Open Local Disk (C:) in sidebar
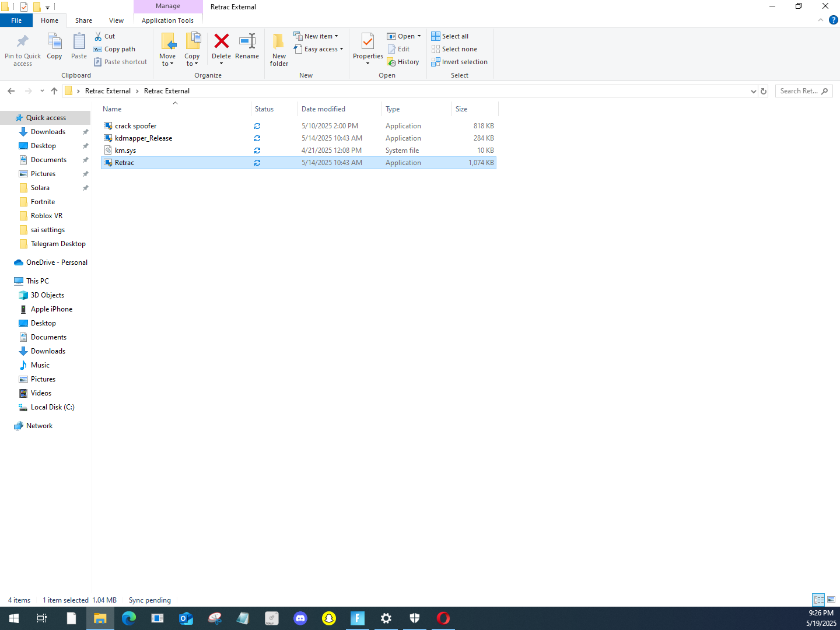This screenshot has height=630, width=840. tap(52, 407)
